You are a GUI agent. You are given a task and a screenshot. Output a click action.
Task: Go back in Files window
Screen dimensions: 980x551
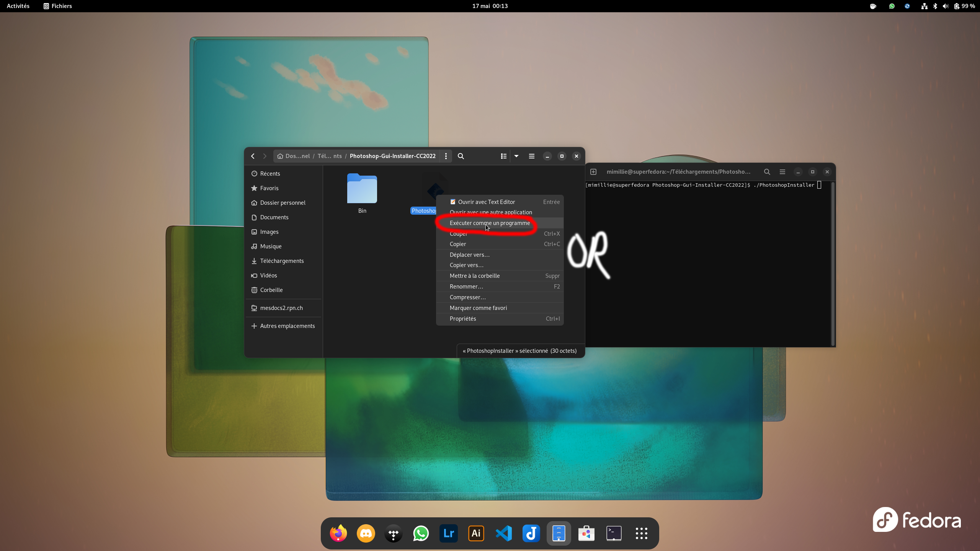(x=253, y=156)
